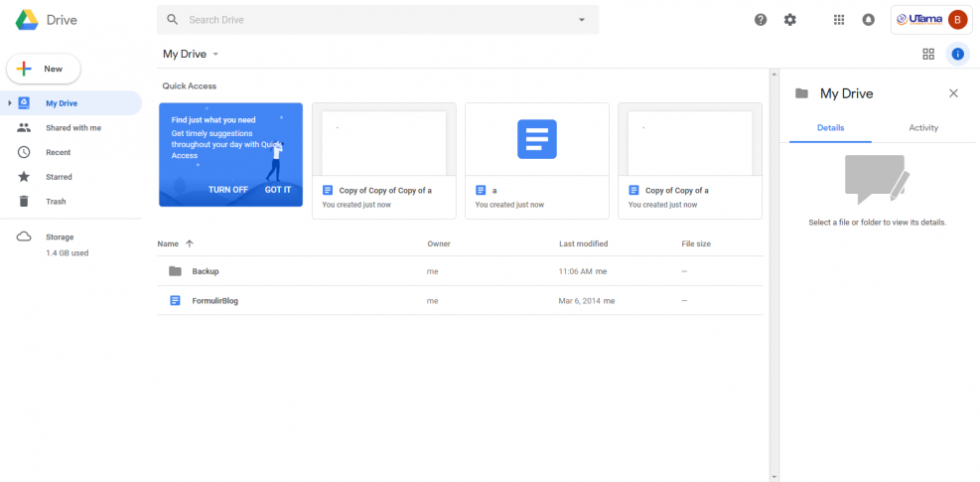
Task: Open the notifications bell icon
Action: coord(868,20)
